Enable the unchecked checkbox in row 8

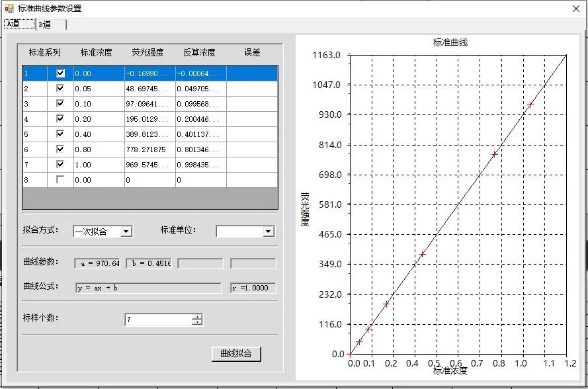click(60, 179)
